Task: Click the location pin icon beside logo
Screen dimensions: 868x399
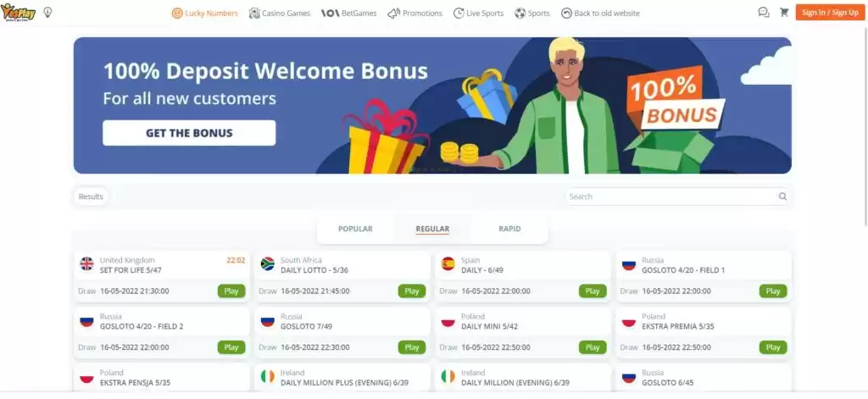Action: point(47,12)
